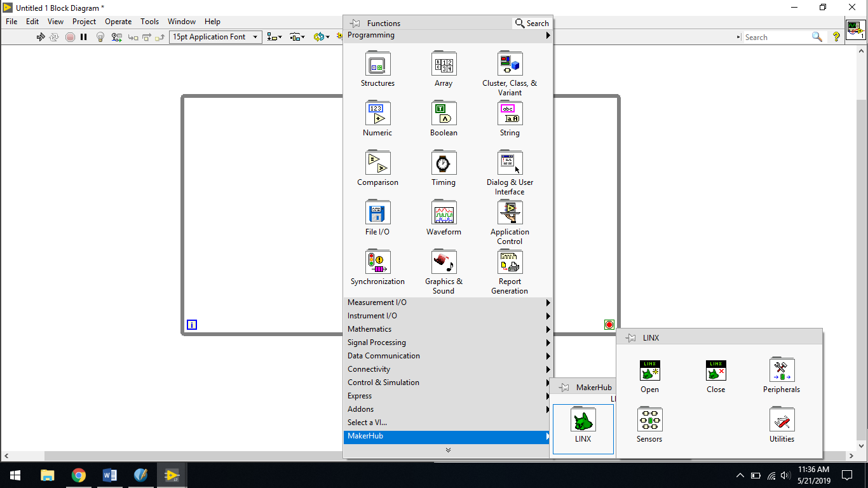
Task: Open Chrome from the taskbar
Action: coord(78,475)
